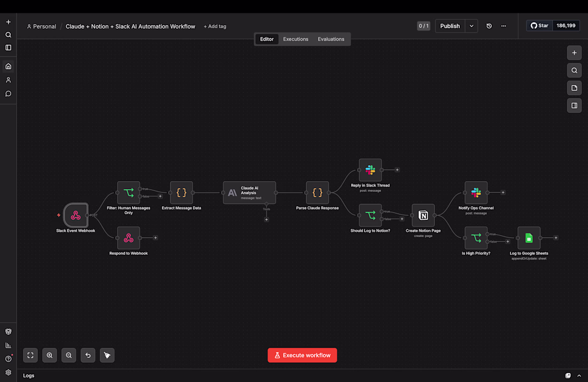Add node after Notify Ops Channel plus

[503, 193]
